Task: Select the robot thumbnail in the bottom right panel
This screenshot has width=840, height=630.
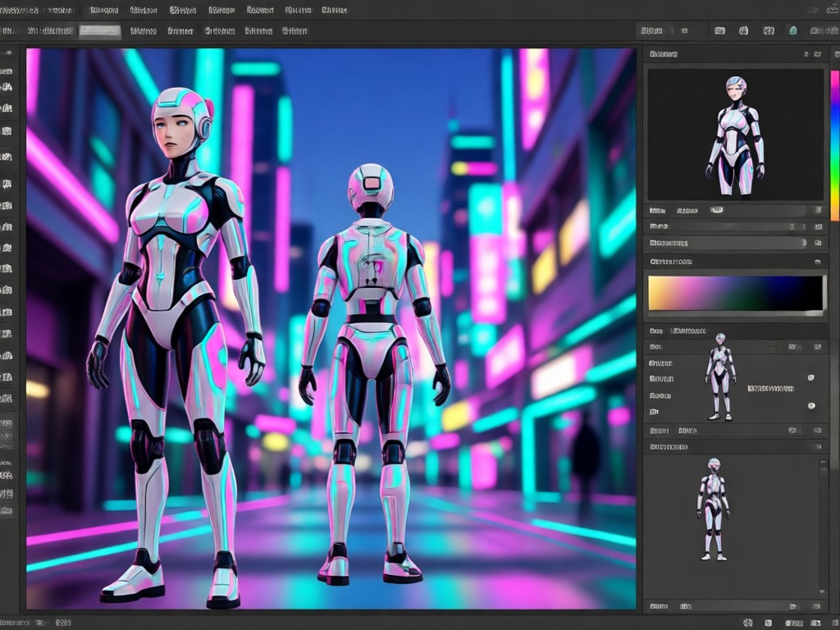Action: (x=713, y=509)
